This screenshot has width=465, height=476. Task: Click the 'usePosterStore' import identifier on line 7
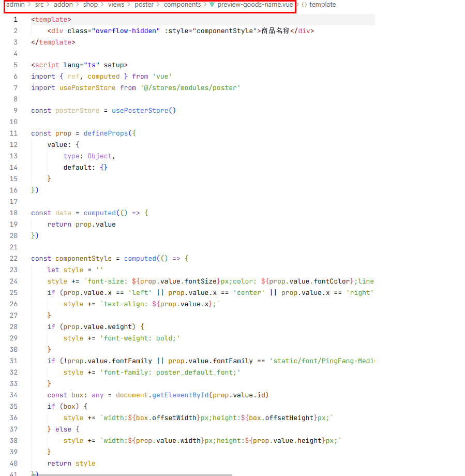(x=87, y=88)
